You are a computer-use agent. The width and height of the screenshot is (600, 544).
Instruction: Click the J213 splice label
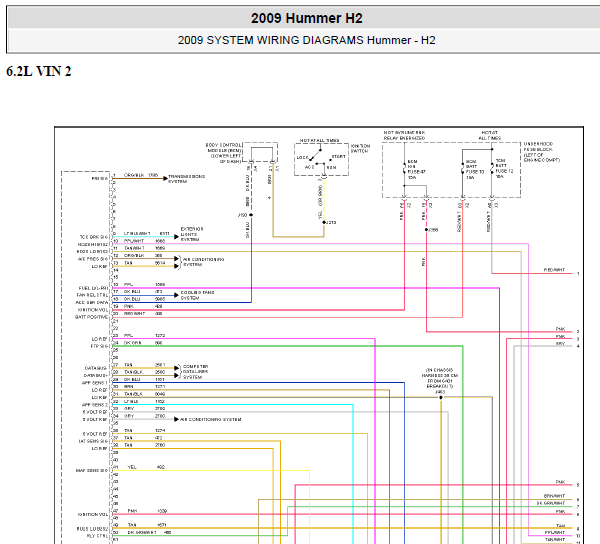(331, 222)
